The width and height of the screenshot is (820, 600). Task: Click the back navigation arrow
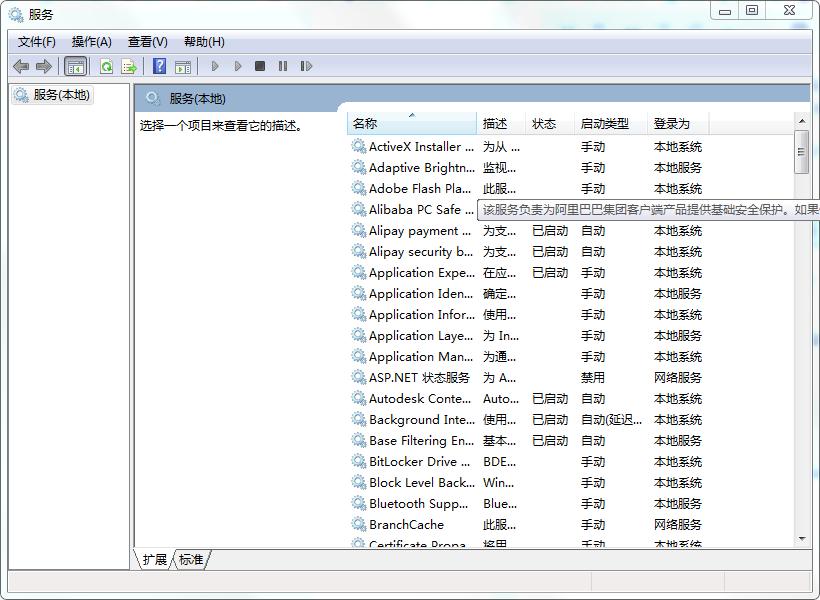[x=21, y=66]
